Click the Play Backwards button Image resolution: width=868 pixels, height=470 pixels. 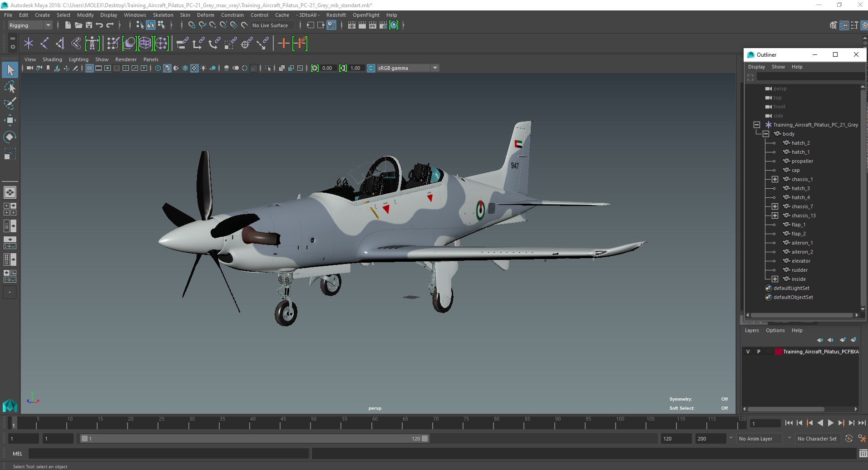coord(820,423)
